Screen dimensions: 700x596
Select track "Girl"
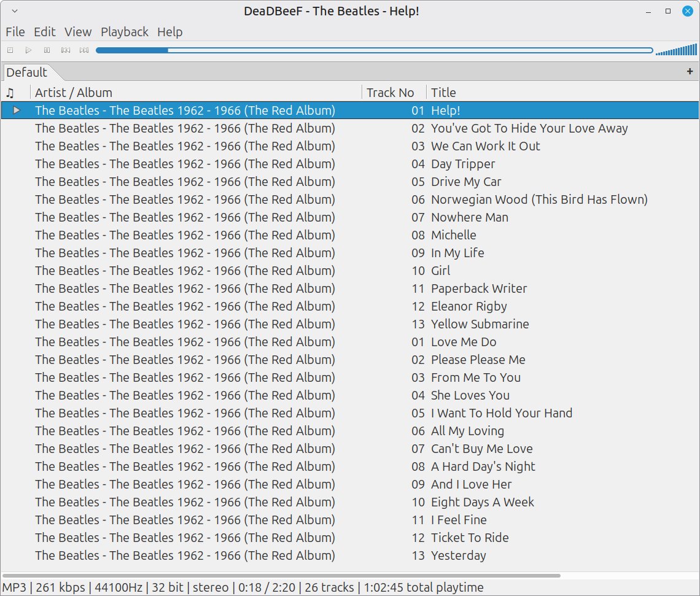[x=350, y=271]
